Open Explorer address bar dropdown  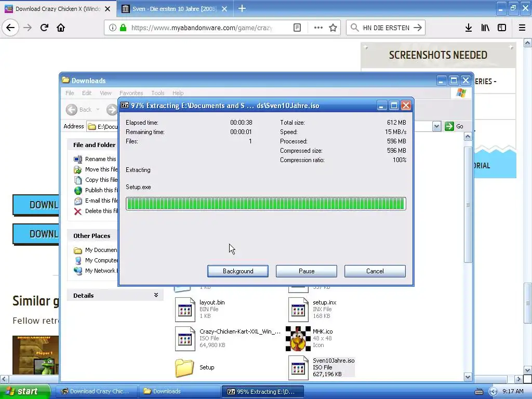[x=436, y=126]
